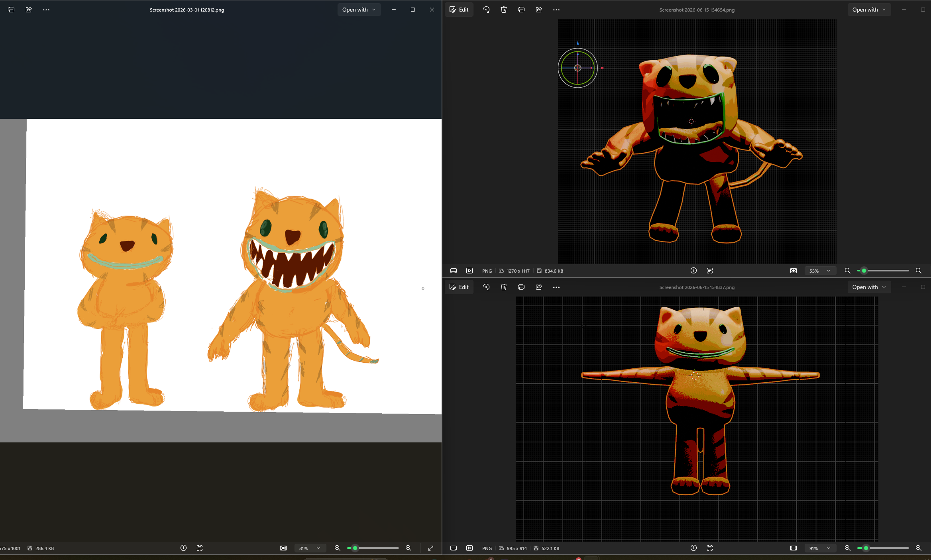Image resolution: width=931 pixels, height=560 pixels.
Task: Open the 91% zoom level dropdown
Action: pos(820,548)
